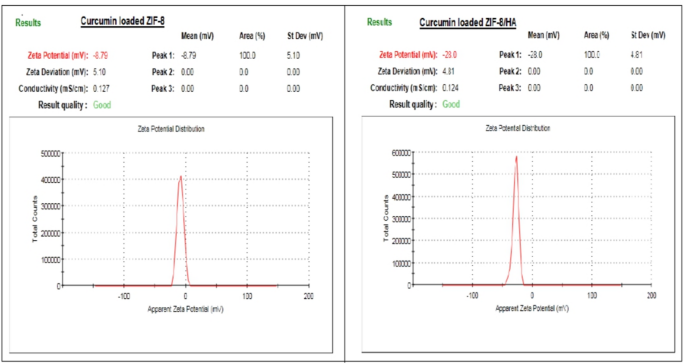
Task: Click the 'Good' result quality in ZIF-8/HA panel
Action: (451, 104)
